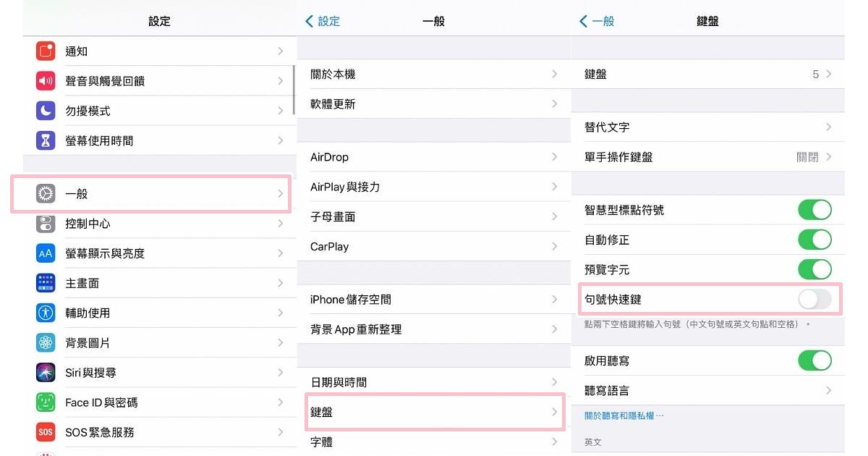868x456 pixels.
Task: Tap the 一般 gear icon
Action: [x=46, y=194]
